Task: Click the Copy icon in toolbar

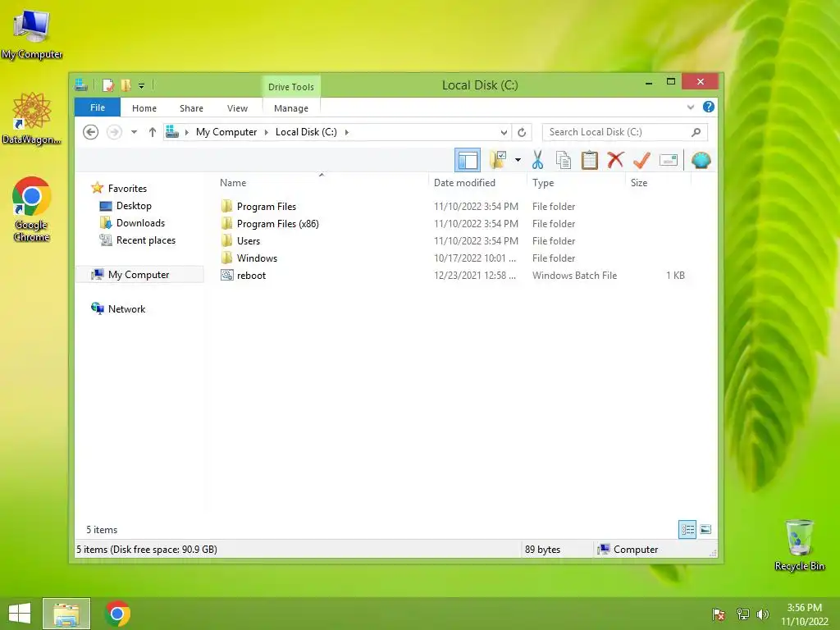Action: click(x=563, y=160)
